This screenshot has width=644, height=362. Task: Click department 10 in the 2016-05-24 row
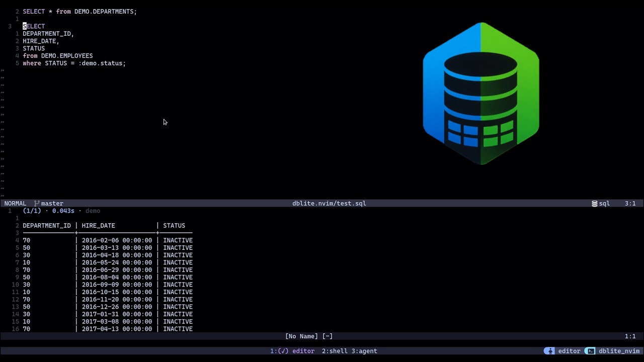(x=26, y=262)
